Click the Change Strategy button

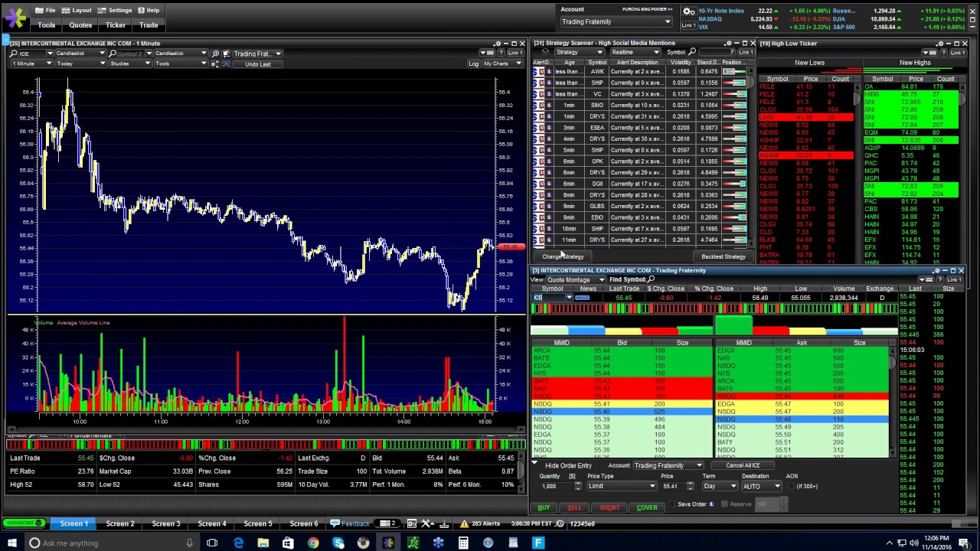click(563, 256)
